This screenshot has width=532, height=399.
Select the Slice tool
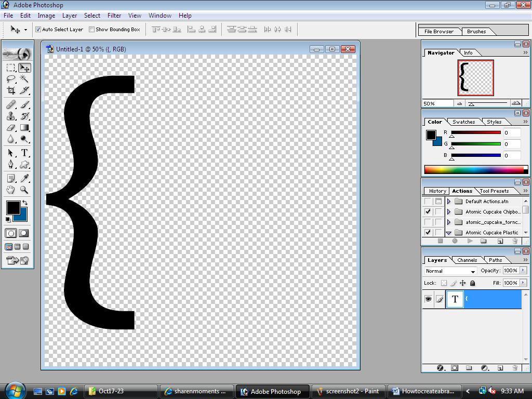pyautogui.click(x=24, y=90)
